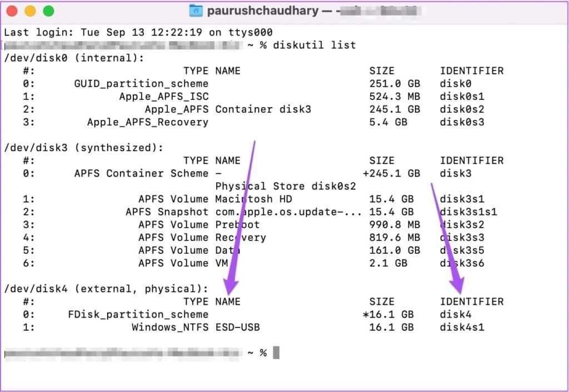Click 'APFS Snapshot' type entry
Image resolution: width=569 pixels, height=392 pixels.
click(x=167, y=212)
